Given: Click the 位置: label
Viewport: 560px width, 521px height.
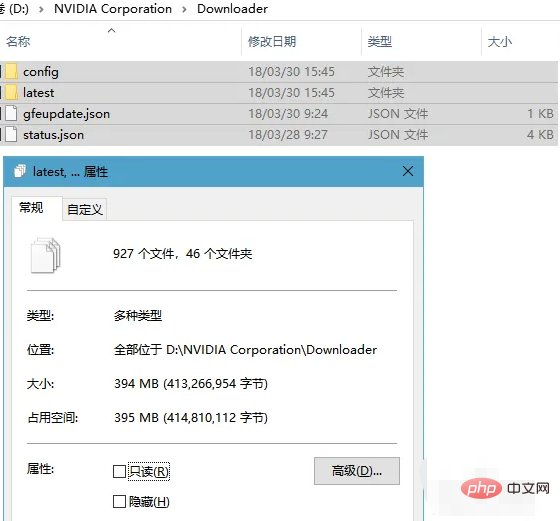Looking at the screenshot, I should tap(40, 350).
